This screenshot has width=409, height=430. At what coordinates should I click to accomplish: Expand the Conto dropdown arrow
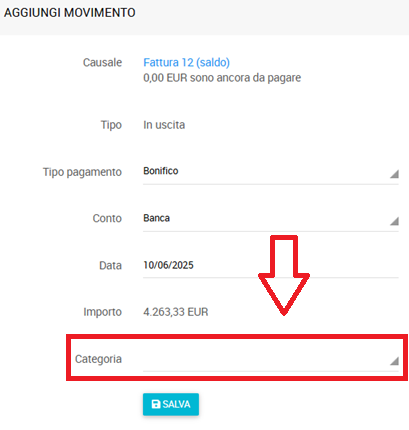point(394,221)
